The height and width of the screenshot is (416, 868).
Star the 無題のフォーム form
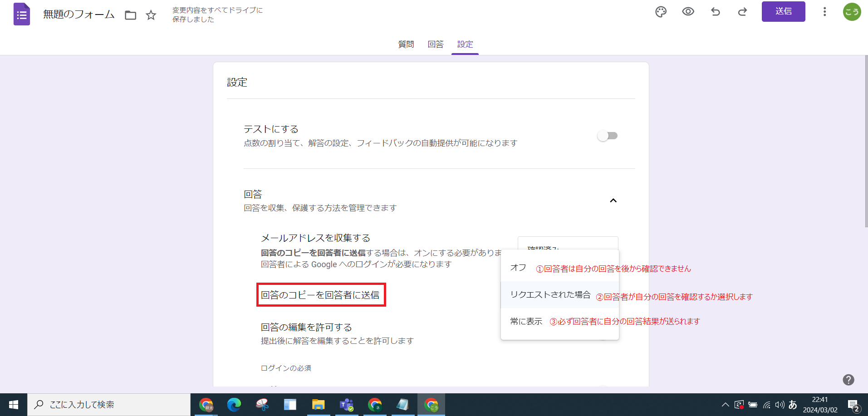tap(151, 15)
